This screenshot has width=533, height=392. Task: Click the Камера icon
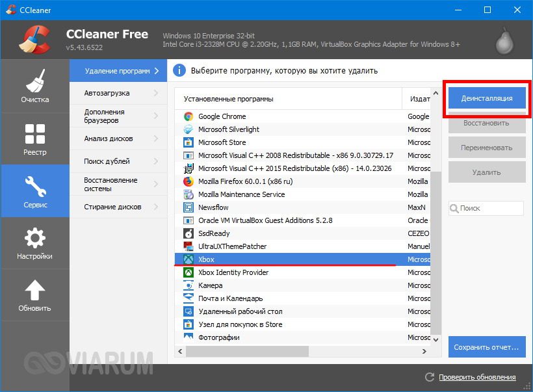point(188,285)
